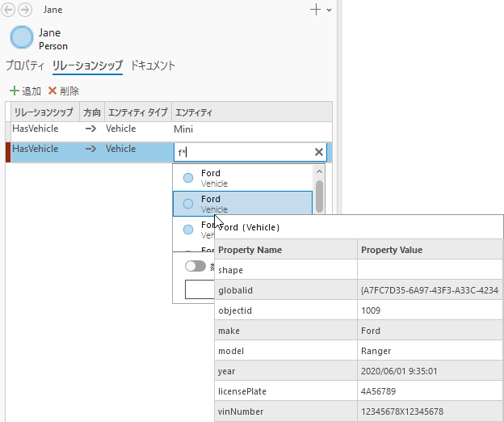Click the エンティティ タイプ column header
Image resolution: width=504 pixels, height=422 pixels.
point(137,112)
